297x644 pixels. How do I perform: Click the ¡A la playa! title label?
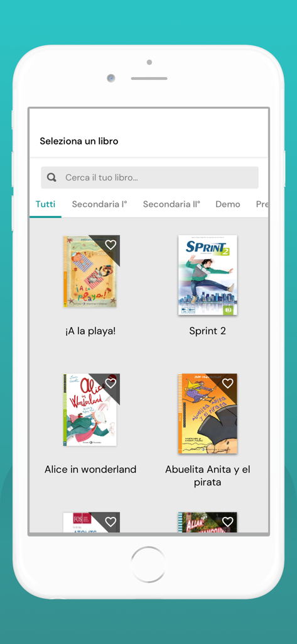(90, 331)
